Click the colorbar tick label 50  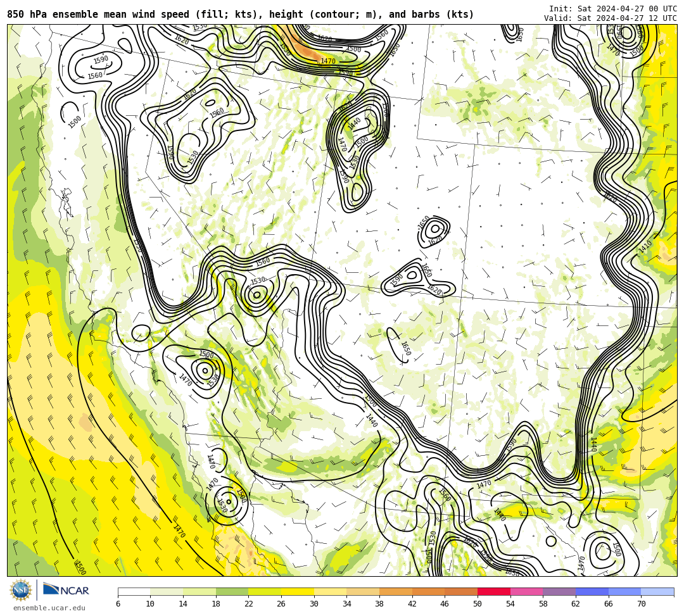(x=478, y=604)
